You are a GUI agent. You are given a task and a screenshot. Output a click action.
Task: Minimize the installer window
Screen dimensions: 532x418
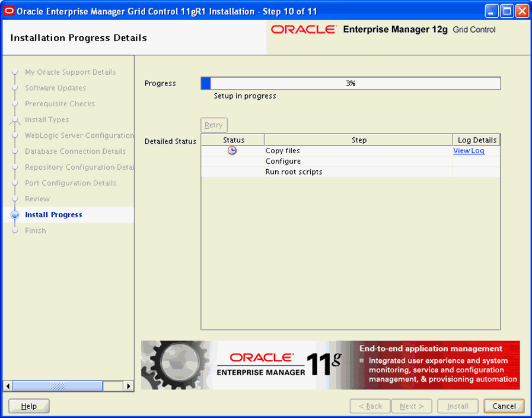(491, 11)
